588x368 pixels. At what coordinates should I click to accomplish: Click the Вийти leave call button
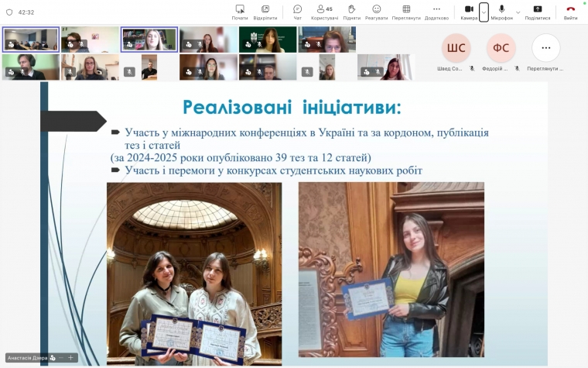click(x=570, y=12)
